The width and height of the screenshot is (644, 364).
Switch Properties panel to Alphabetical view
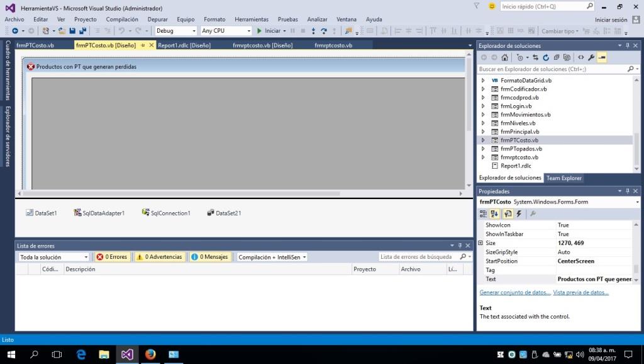tap(494, 213)
